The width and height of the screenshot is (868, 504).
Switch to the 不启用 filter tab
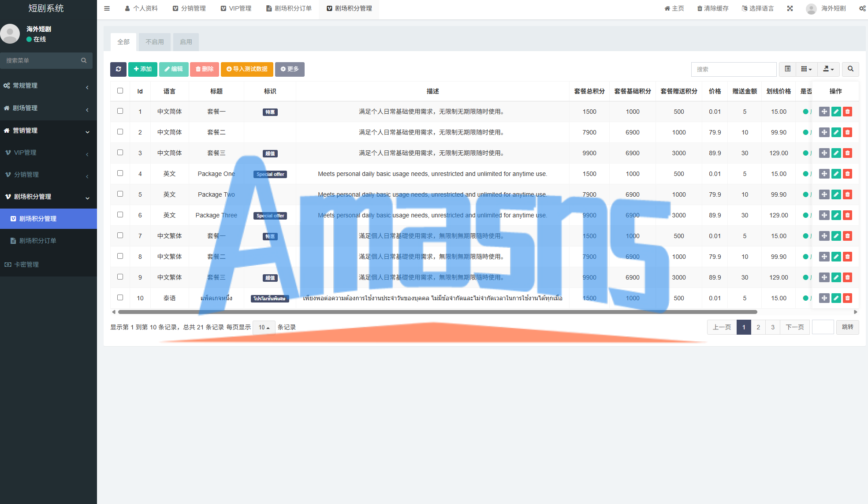click(155, 42)
